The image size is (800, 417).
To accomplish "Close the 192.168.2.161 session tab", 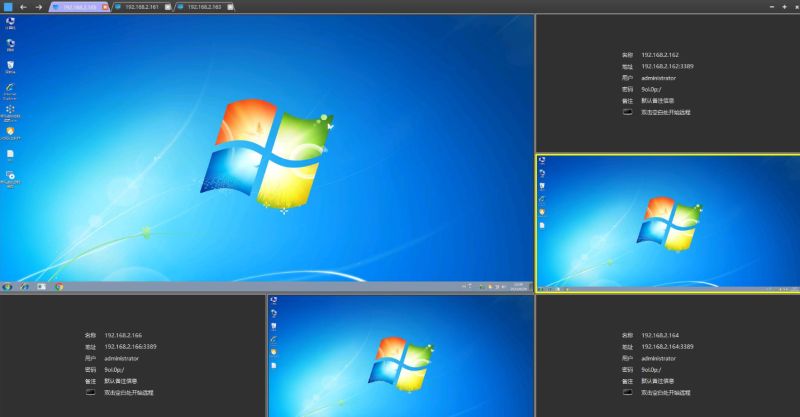I will tap(168, 7).
